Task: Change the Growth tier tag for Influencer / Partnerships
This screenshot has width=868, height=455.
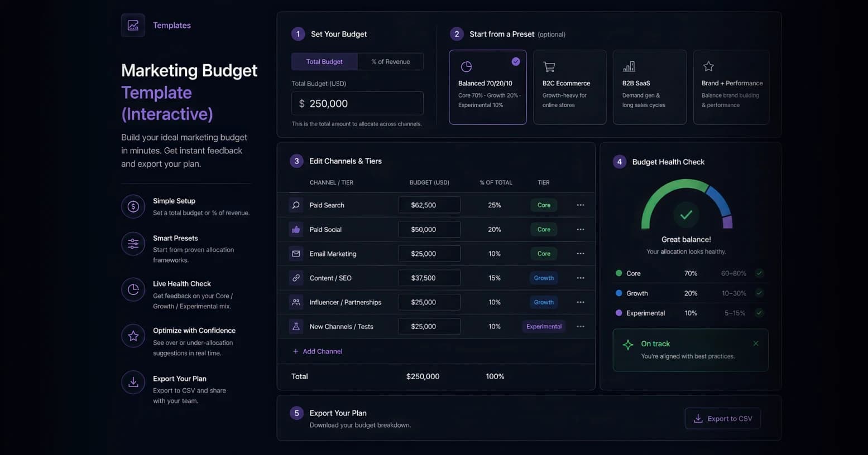Action: pos(544,302)
